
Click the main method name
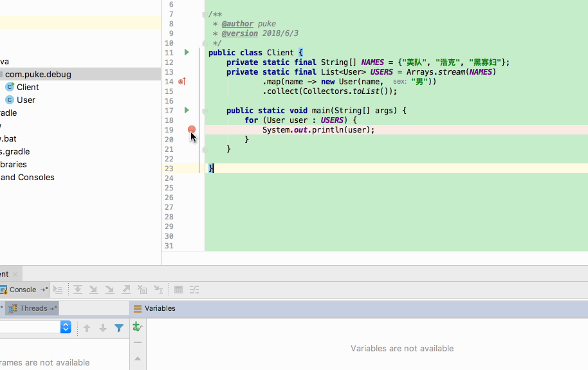320,111
